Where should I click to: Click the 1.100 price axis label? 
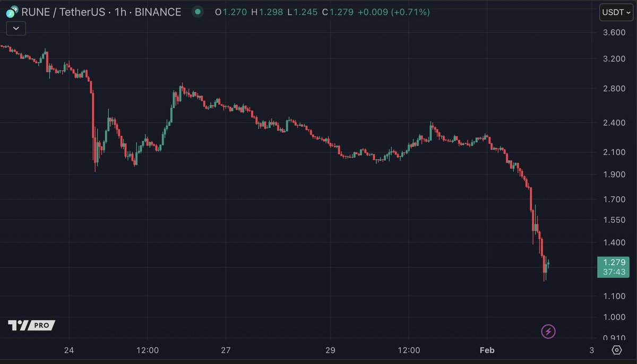[615, 296]
